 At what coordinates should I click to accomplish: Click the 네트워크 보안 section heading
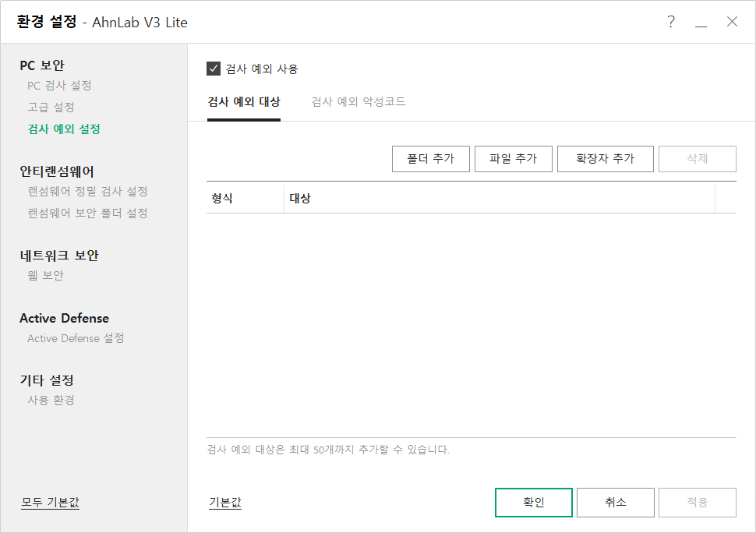[x=59, y=256]
